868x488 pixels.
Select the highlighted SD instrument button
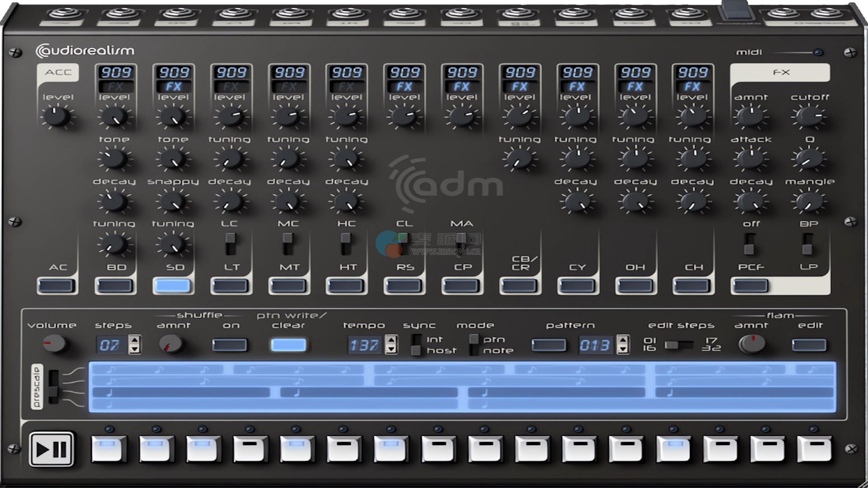pyautogui.click(x=173, y=286)
